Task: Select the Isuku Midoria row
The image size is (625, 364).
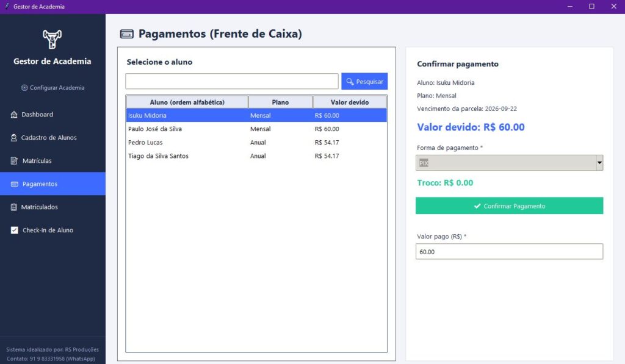Action: click(x=256, y=115)
